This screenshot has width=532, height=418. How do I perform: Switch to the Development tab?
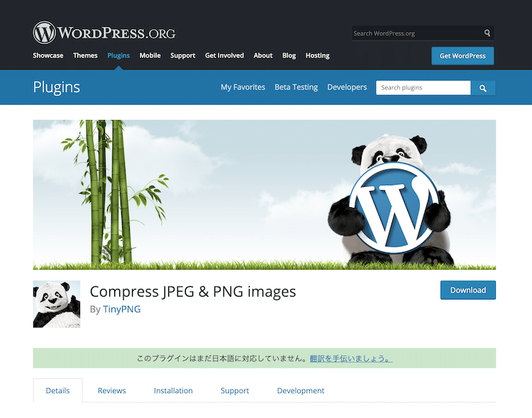click(301, 391)
